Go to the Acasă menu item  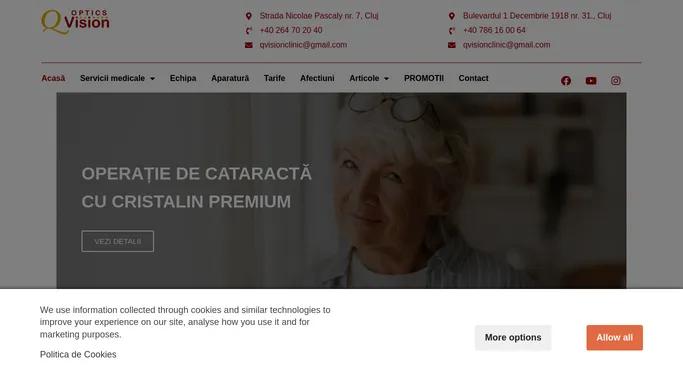53,78
